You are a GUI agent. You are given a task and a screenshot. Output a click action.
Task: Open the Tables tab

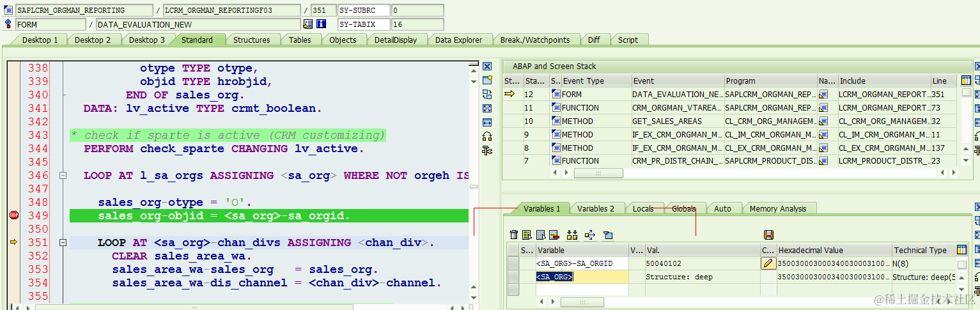(300, 40)
